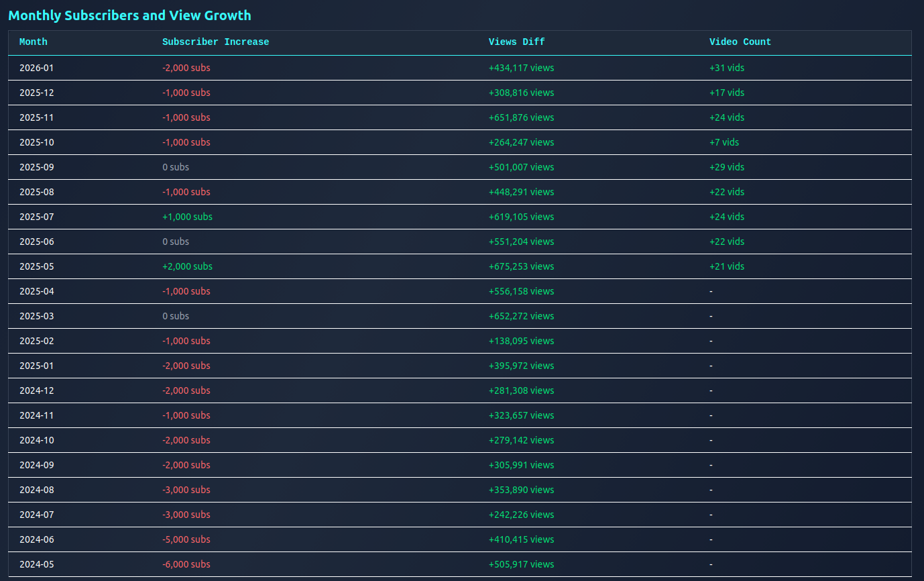Select the +21 vids cell
Screen dimensions: 924x581
pyautogui.click(x=727, y=266)
